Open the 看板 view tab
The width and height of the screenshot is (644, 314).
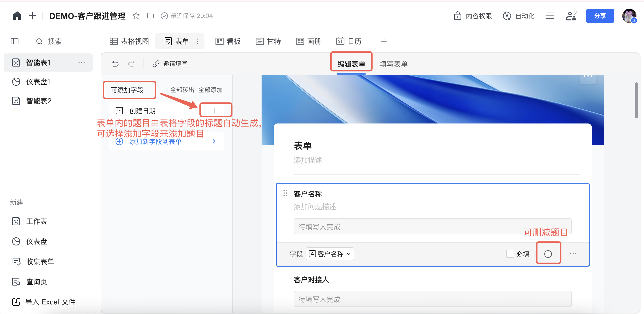pos(228,41)
